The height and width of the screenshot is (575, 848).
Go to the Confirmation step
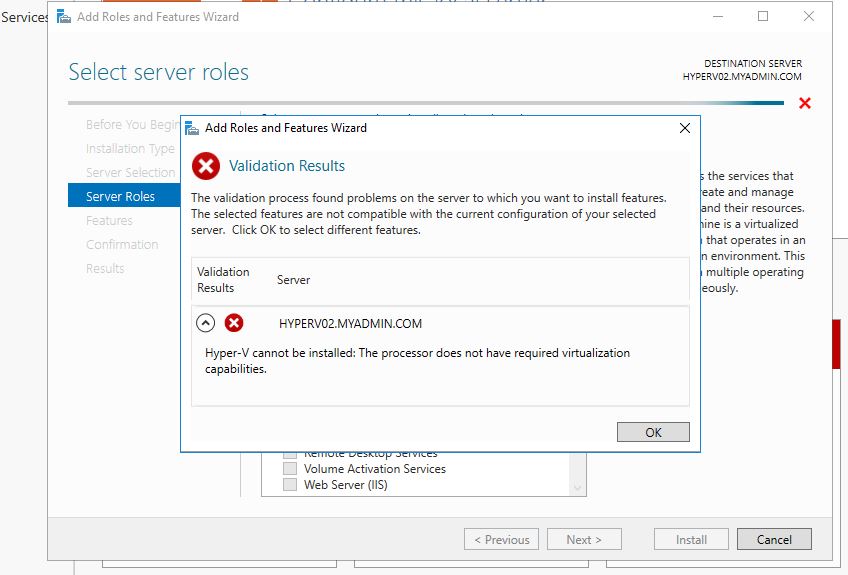coord(122,244)
